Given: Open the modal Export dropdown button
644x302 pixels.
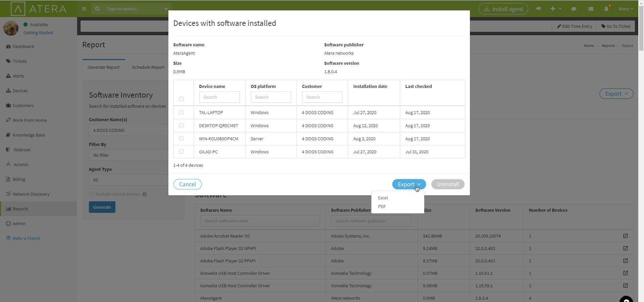Looking at the screenshot, I should coord(409,184).
